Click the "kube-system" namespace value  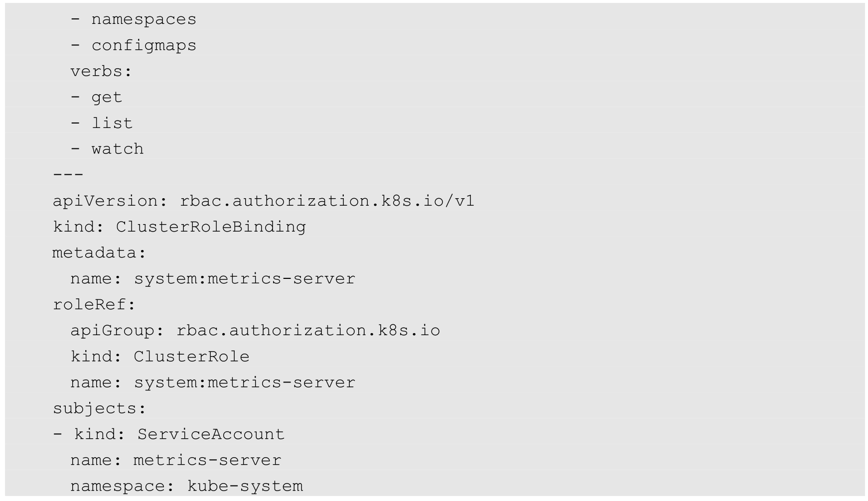pyautogui.click(x=245, y=486)
